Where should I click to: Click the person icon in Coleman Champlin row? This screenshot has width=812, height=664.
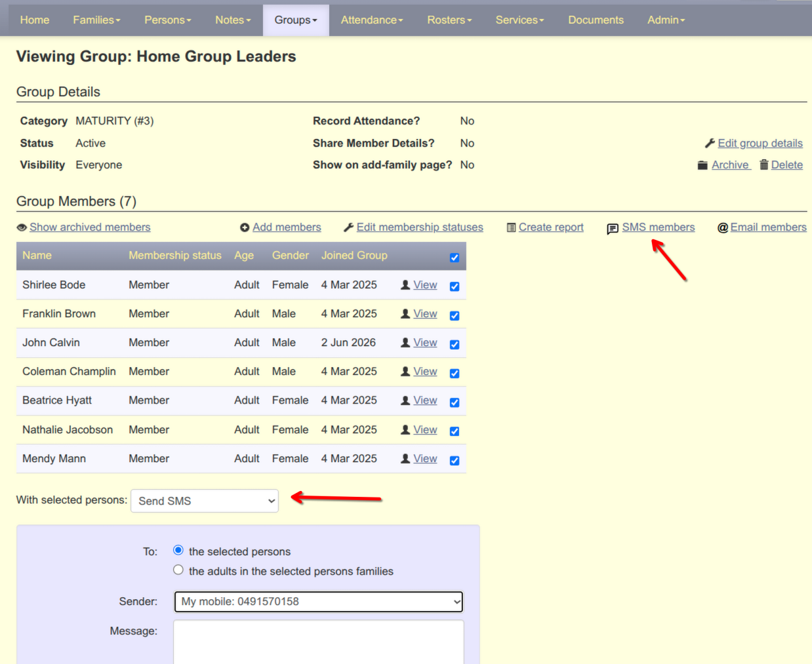405,372
